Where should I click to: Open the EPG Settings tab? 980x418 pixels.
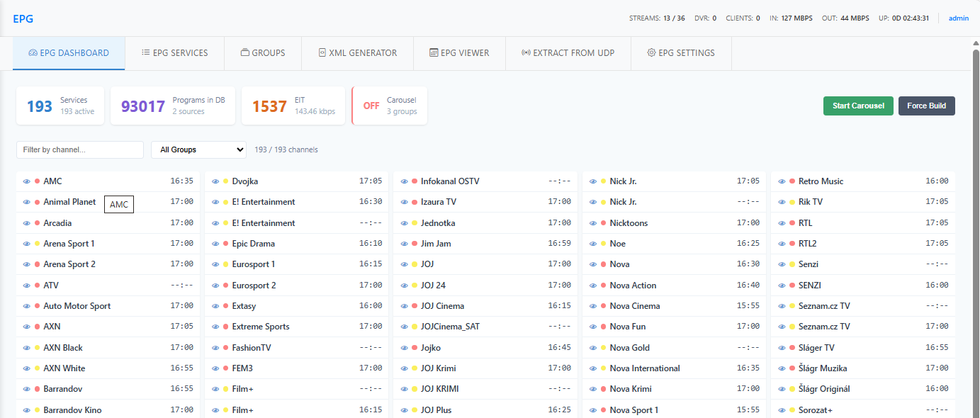(681, 53)
